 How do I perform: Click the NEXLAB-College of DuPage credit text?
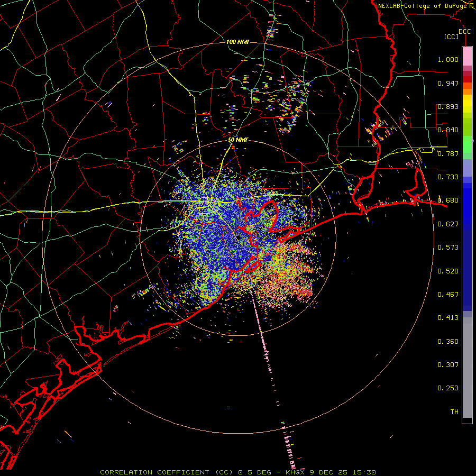coord(422,6)
